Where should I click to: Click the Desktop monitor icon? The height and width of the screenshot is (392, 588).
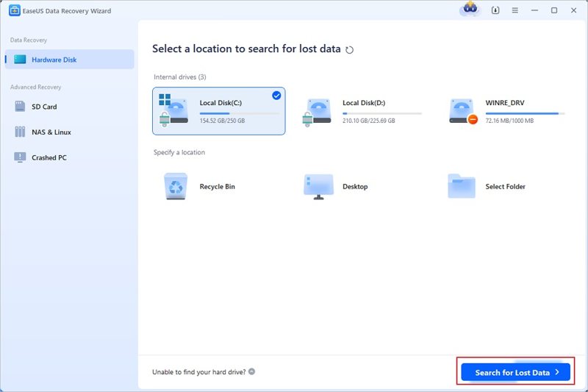[x=318, y=186]
